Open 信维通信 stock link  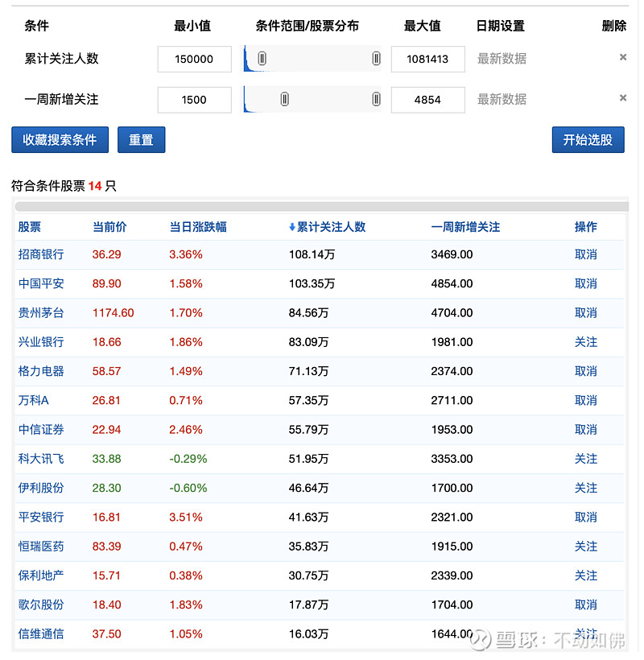(x=41, y=634)
